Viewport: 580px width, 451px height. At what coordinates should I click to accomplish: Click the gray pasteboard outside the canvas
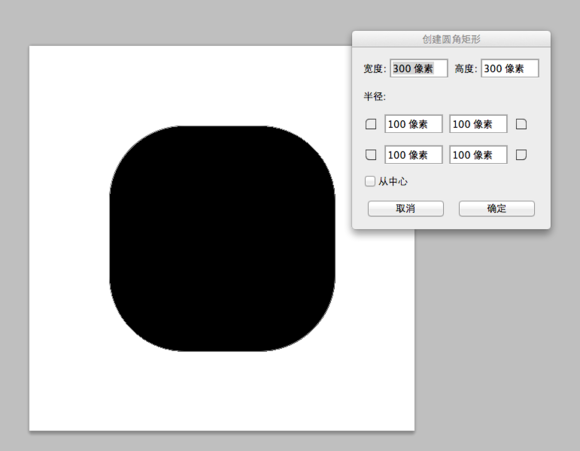point(496,333)
